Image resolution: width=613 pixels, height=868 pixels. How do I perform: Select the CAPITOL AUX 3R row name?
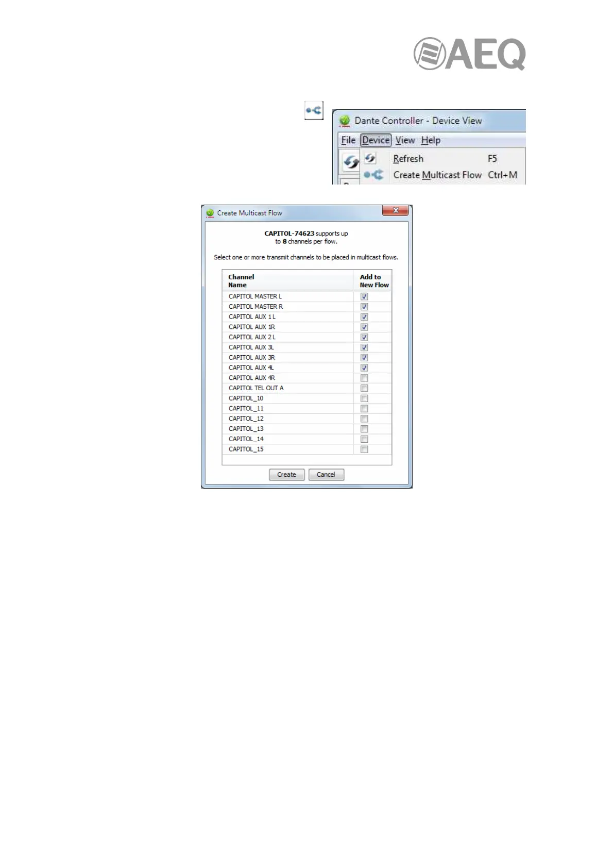[252, 358]
